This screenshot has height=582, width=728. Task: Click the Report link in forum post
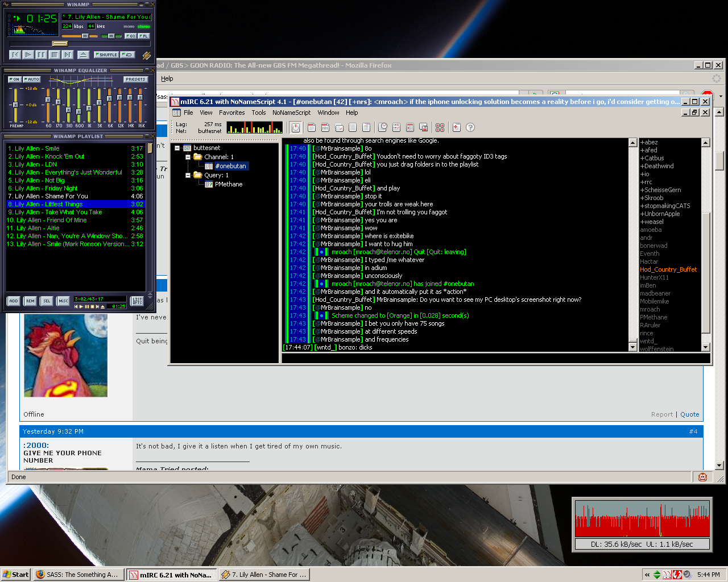[662, 414]
